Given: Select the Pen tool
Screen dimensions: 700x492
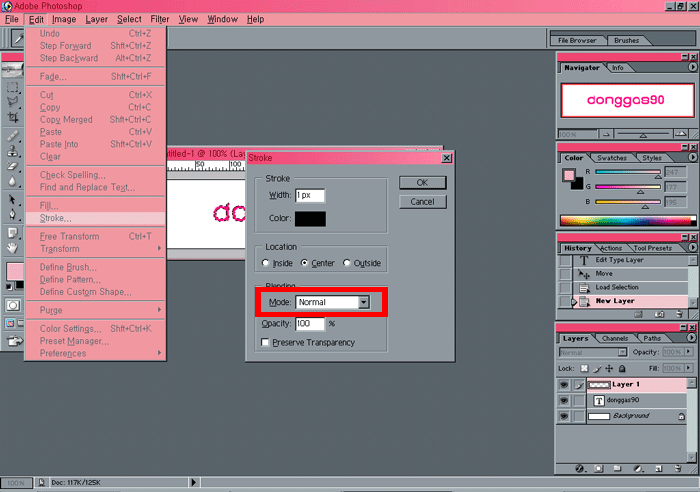Looking at the screenshot, I should [x=12, y=215].
